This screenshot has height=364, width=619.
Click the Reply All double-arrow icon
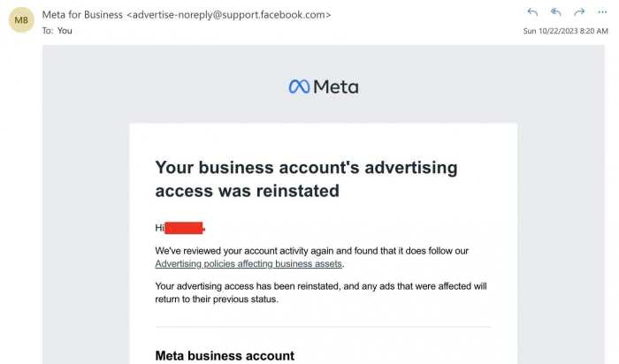(x=556, y=12)
